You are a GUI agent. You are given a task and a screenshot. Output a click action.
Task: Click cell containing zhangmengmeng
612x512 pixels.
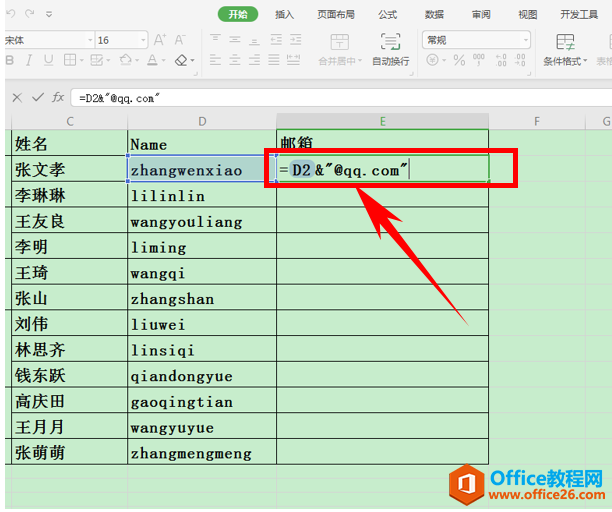202,452
